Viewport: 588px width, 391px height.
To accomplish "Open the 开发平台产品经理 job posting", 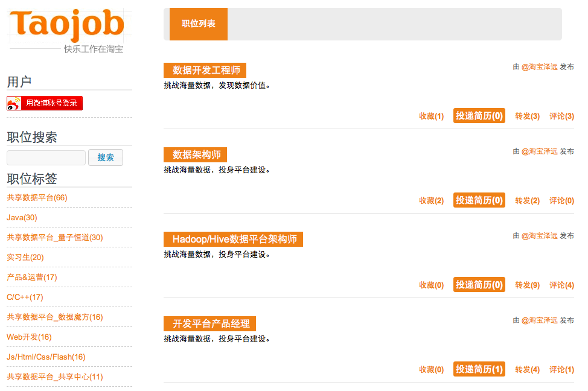I will 210,323.
